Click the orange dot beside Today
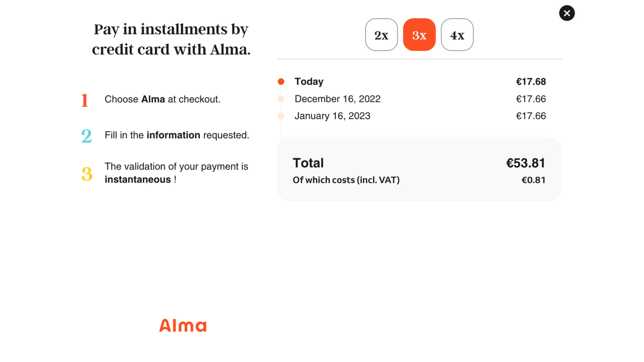Screen dimensions: 644x362 pyautogui.click(x=281, y=81)
